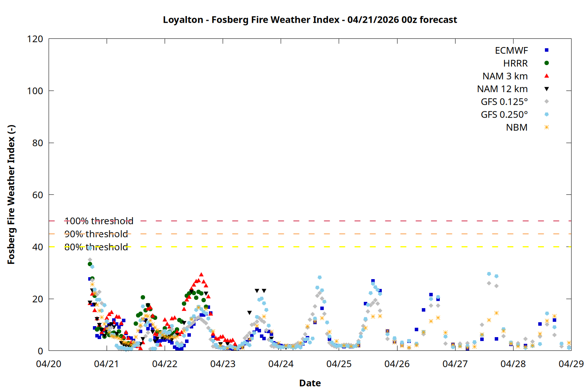
Task: Click the HRRR green circle legend marker
Action: [546, 63]
